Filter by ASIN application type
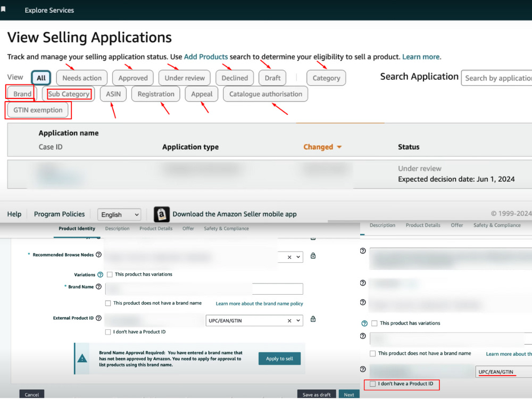The height and width of the screenshot is (399, 532). coord(113,94)
